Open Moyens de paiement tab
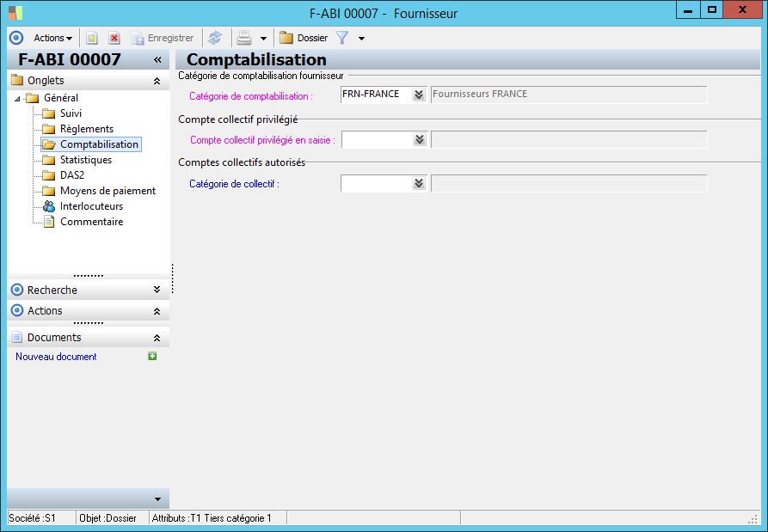This screenshot has height=532, width=768. coord(108,191)
